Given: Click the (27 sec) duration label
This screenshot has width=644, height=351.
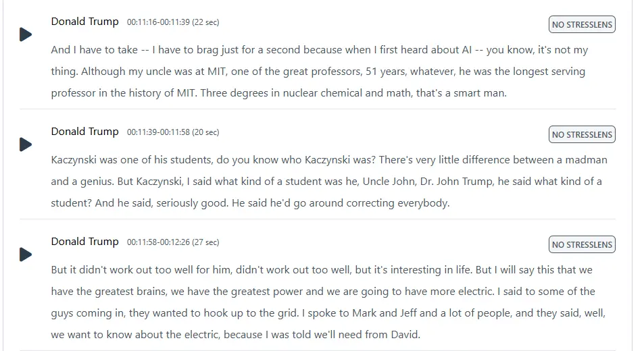Looking at the screenshot, I should (205, 242).
